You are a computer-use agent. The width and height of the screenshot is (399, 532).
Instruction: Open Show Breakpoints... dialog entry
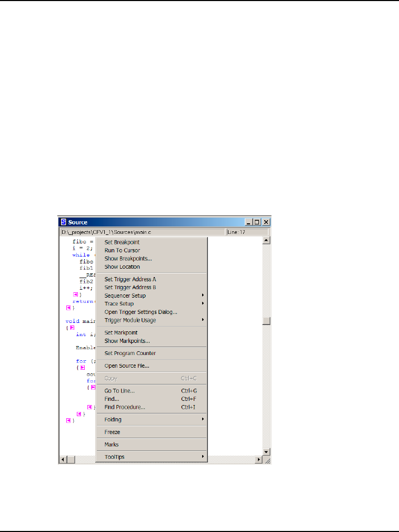152,259
